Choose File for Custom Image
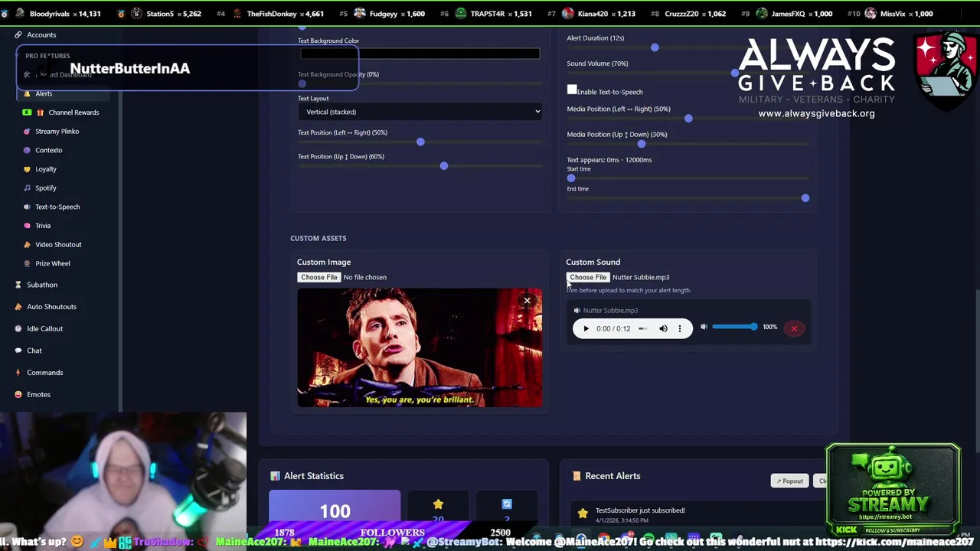 click(x=319, y=277)
